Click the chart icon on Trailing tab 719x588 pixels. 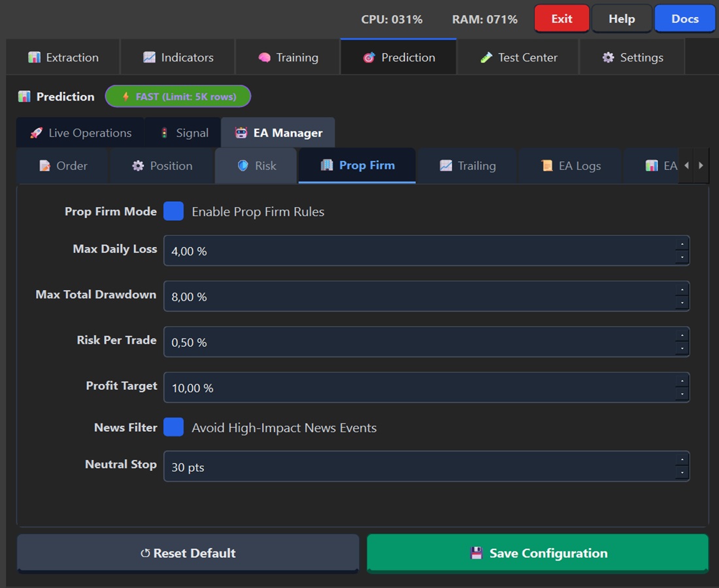pos(446,166)
